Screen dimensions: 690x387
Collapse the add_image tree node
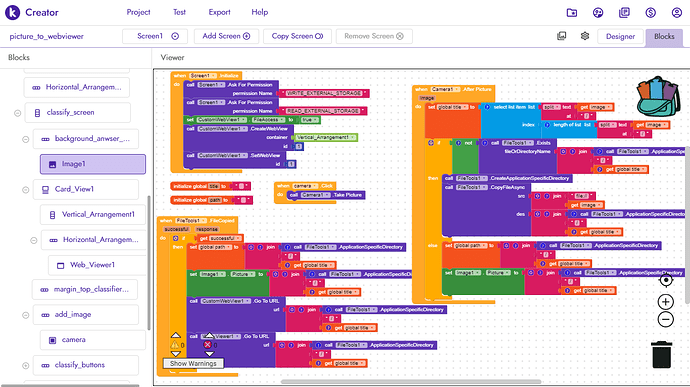26,315
